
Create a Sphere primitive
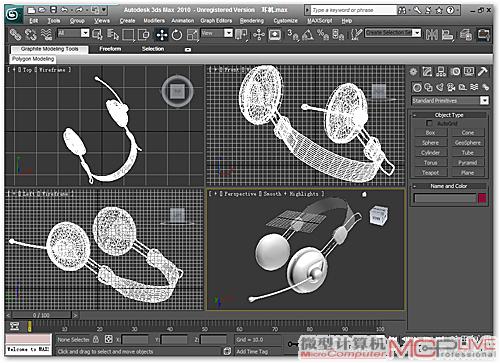[430, 143]
